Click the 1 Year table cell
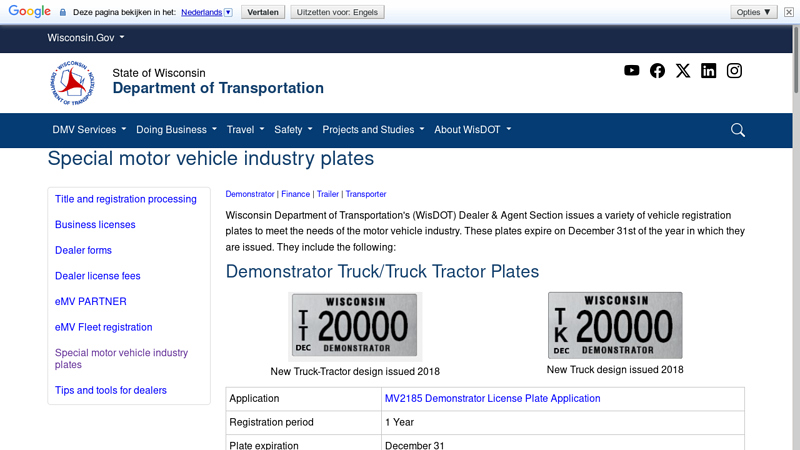 563,422
